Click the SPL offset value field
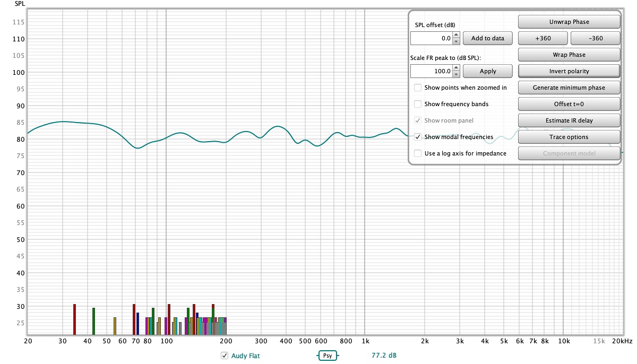This screenshot has width=637, height=364. tap(431, 38)
